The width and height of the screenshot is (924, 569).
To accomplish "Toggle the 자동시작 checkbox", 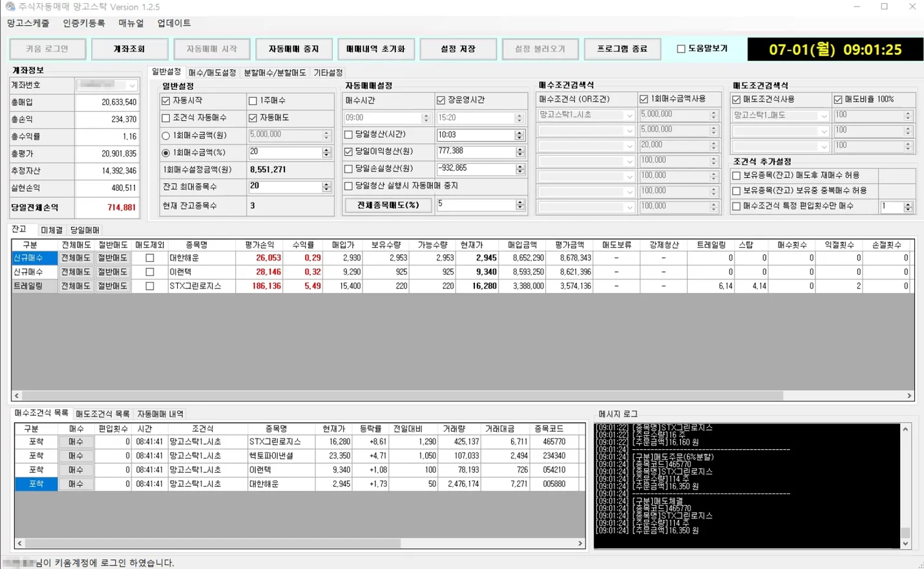I will click(x=166, y=101).
